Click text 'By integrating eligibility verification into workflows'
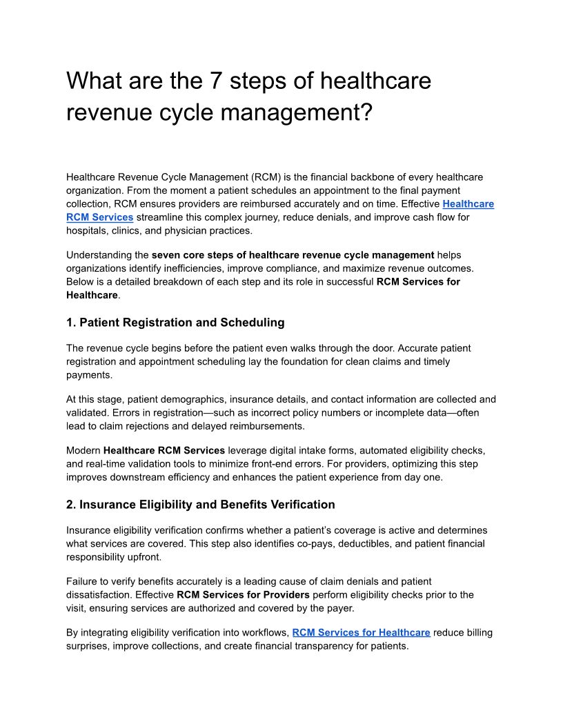The image size is (563, 728). [x=178, y=632]
